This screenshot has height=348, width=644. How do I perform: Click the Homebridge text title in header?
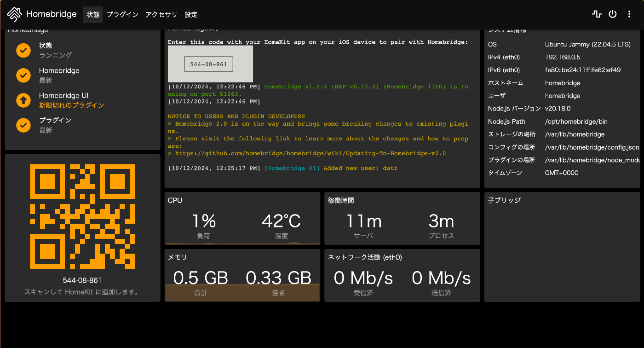point(52,14)
